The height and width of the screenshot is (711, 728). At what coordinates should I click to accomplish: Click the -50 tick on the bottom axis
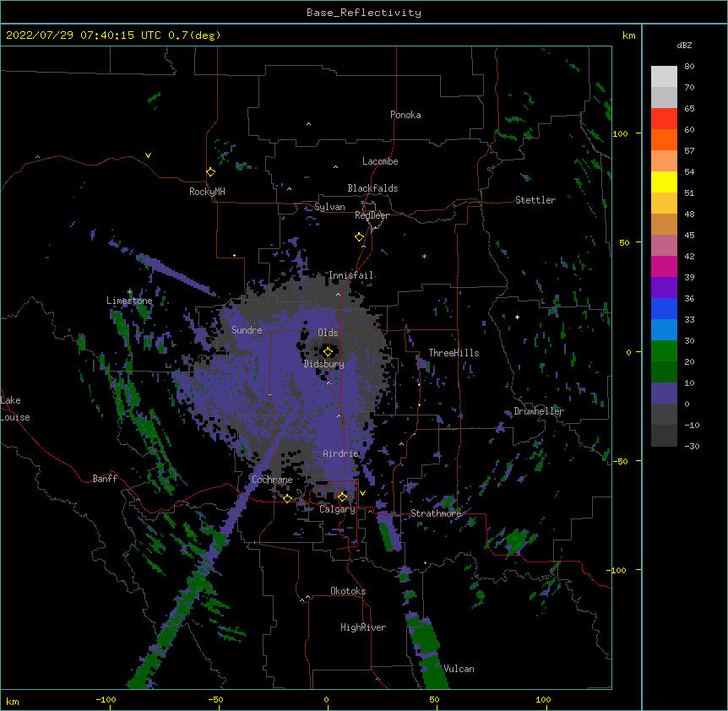tap(215, 699)
